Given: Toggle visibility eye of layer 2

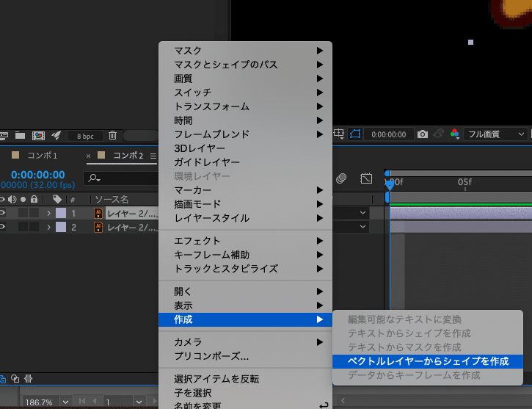Looking at the screenshot, I should pos(2,227).
